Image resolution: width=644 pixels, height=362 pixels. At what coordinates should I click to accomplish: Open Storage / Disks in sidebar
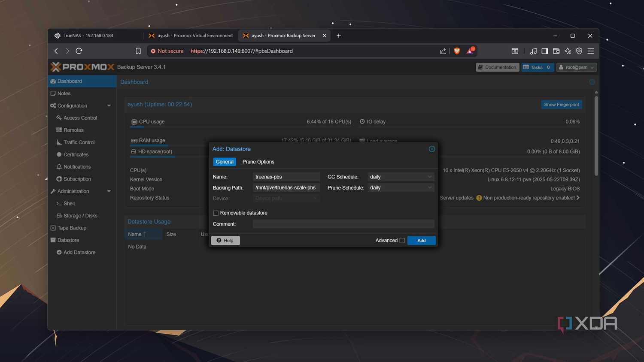(x=80, y=216)
